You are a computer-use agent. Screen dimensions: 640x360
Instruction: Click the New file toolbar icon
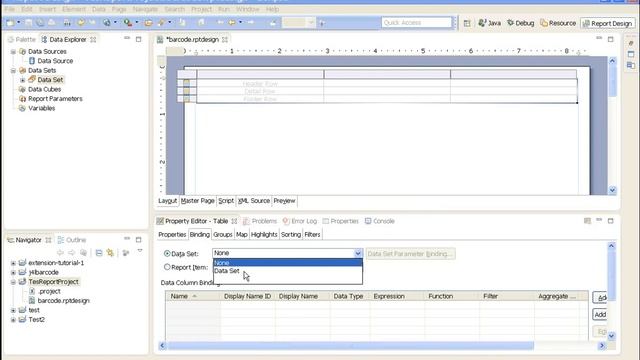tap(10, 23)
